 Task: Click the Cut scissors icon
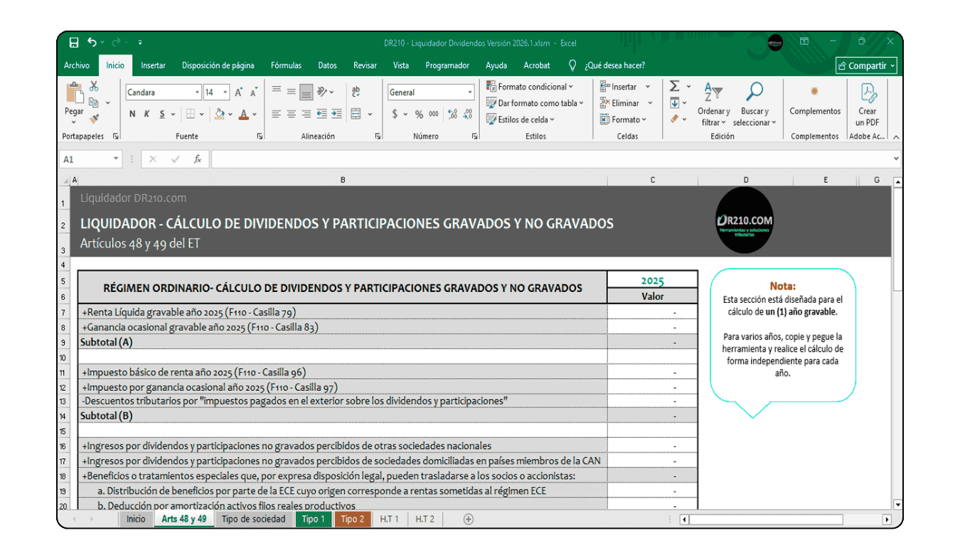coord(94,87)
